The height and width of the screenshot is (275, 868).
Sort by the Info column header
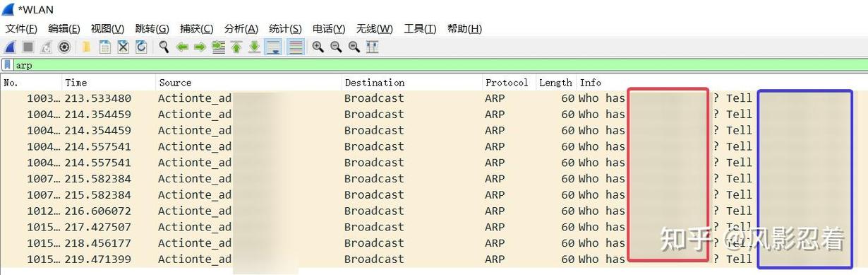tap(723, 83)
